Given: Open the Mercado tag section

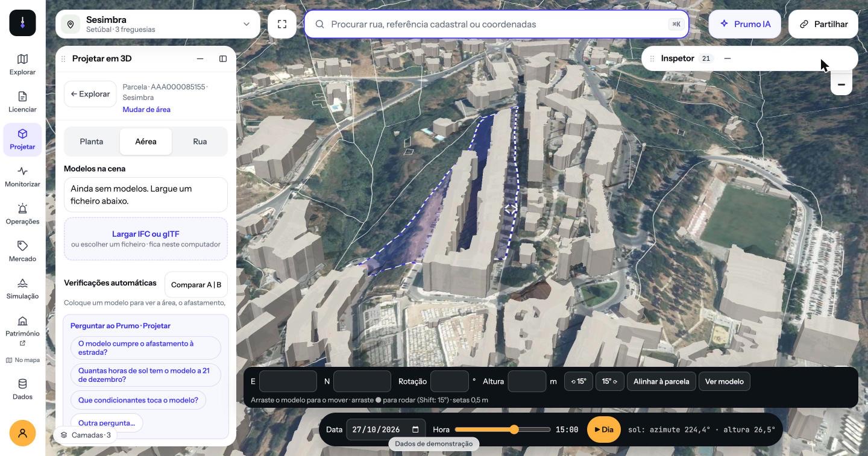Looking at the screenshot, I should [22, 252].
